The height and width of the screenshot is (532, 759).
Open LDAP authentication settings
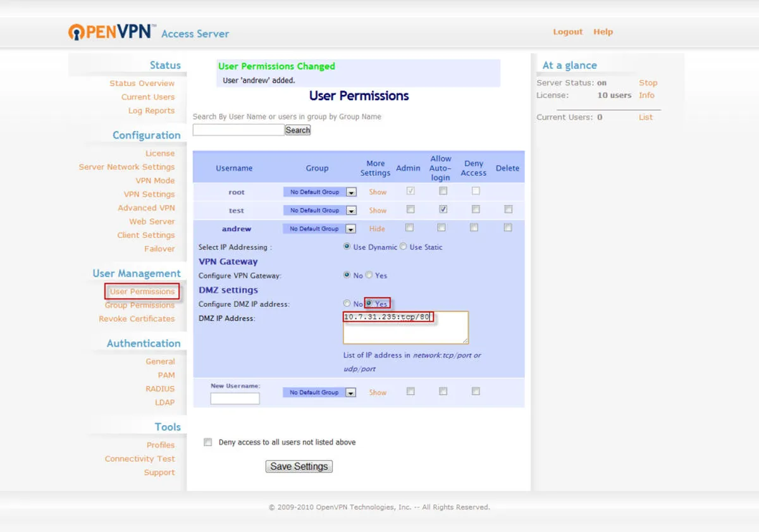click(x=164, y=402)
